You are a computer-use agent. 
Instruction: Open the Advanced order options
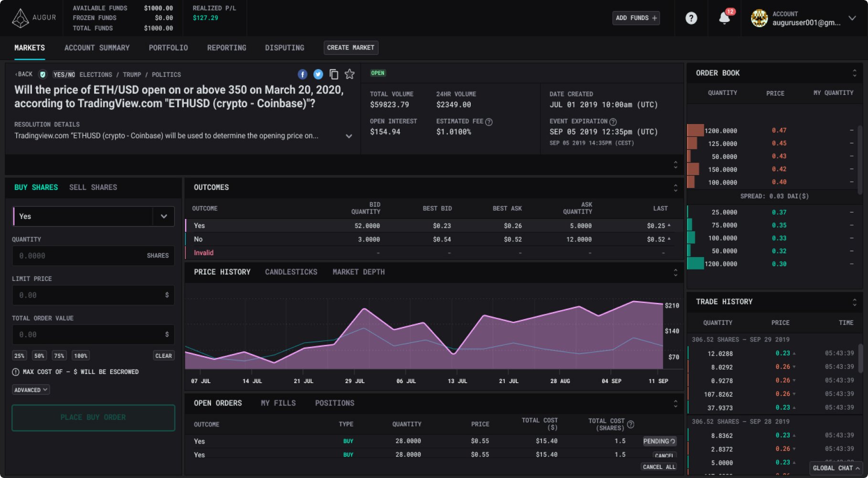[31, 389]
